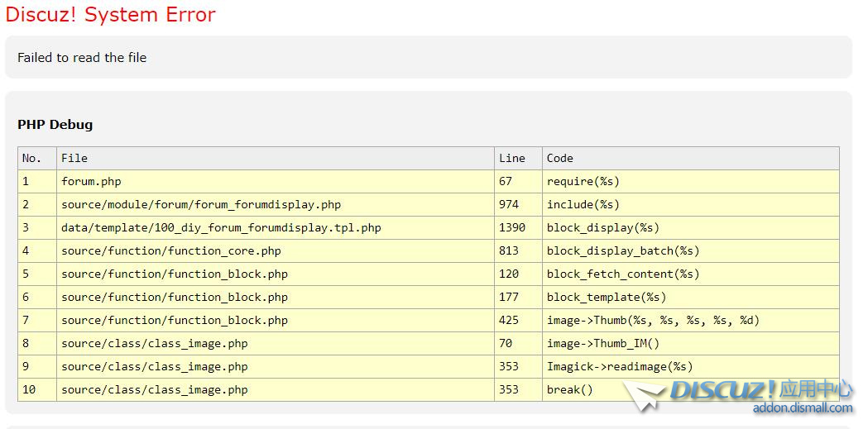Click function_block.php in row 5
Viewport: 868px width, 429px height.
[175, 274]
